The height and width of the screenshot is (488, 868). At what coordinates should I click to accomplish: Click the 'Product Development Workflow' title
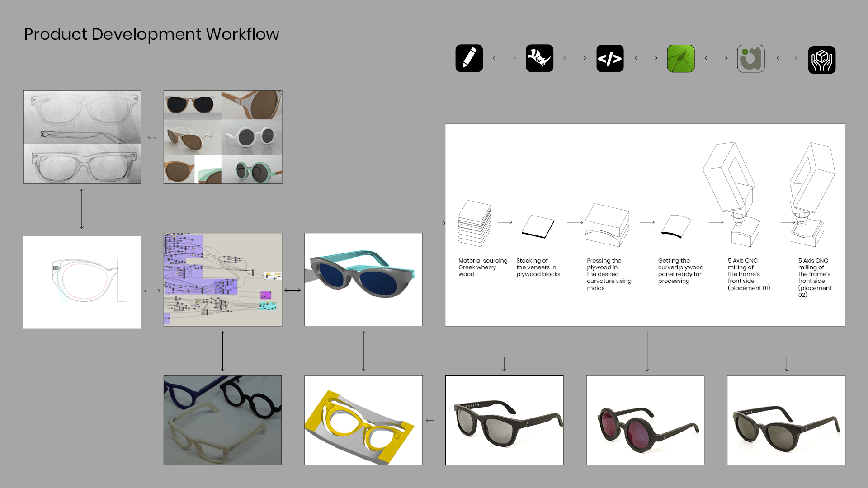click(152, 34)
